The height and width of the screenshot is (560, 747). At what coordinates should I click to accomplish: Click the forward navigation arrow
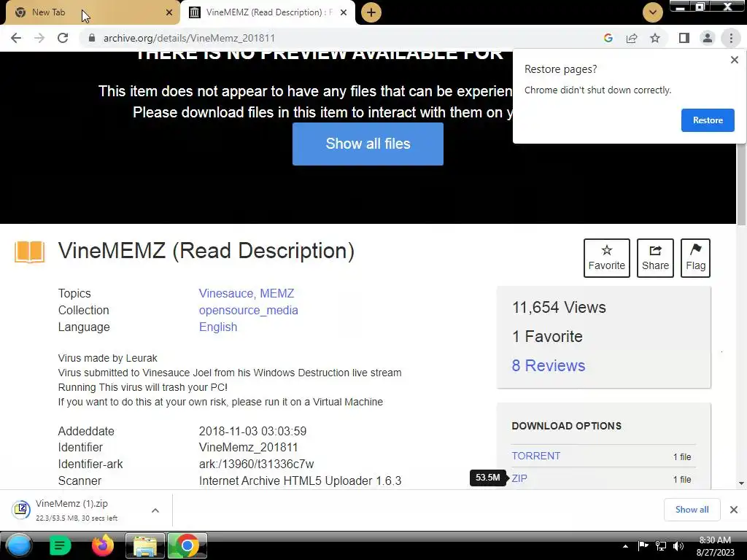[39, 38]
